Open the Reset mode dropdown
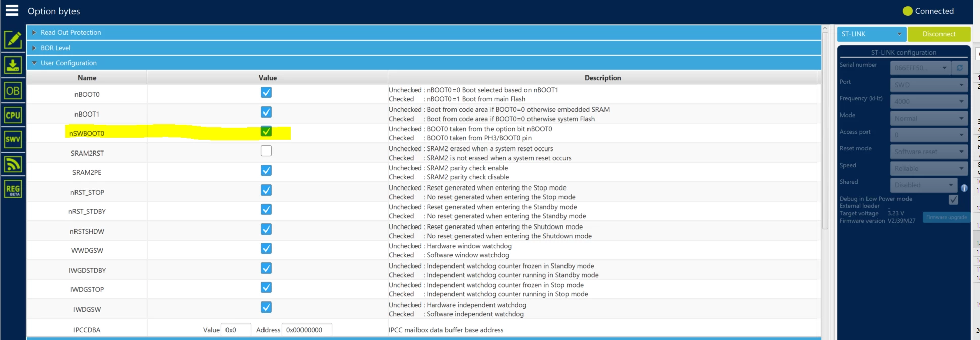This screenshot has width=980, height=340. (929, 152)
